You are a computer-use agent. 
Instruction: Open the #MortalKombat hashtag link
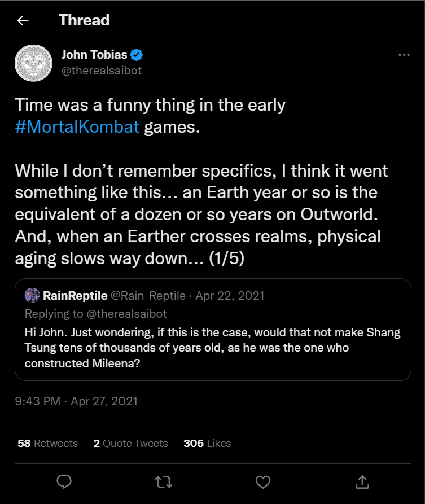[x=77, y=126]
